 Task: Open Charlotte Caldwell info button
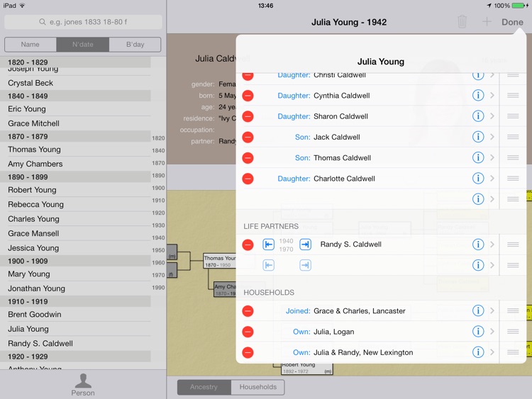[x=477, y=179]
